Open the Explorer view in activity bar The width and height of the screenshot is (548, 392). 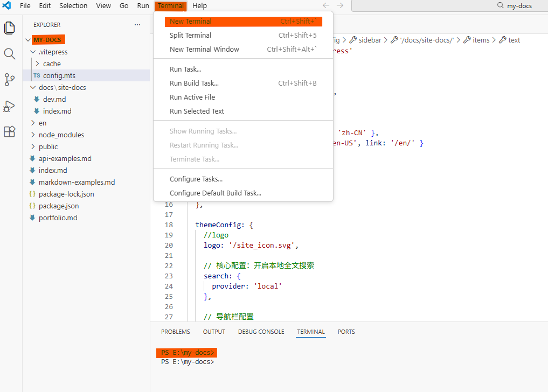[10, 28]
